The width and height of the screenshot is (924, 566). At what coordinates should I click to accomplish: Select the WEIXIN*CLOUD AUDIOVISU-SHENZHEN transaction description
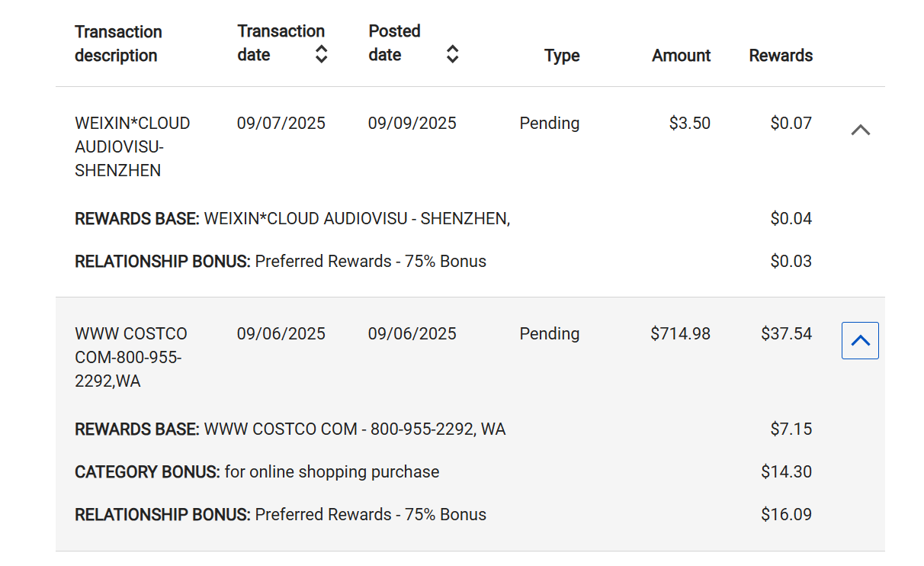coord(132,146)
